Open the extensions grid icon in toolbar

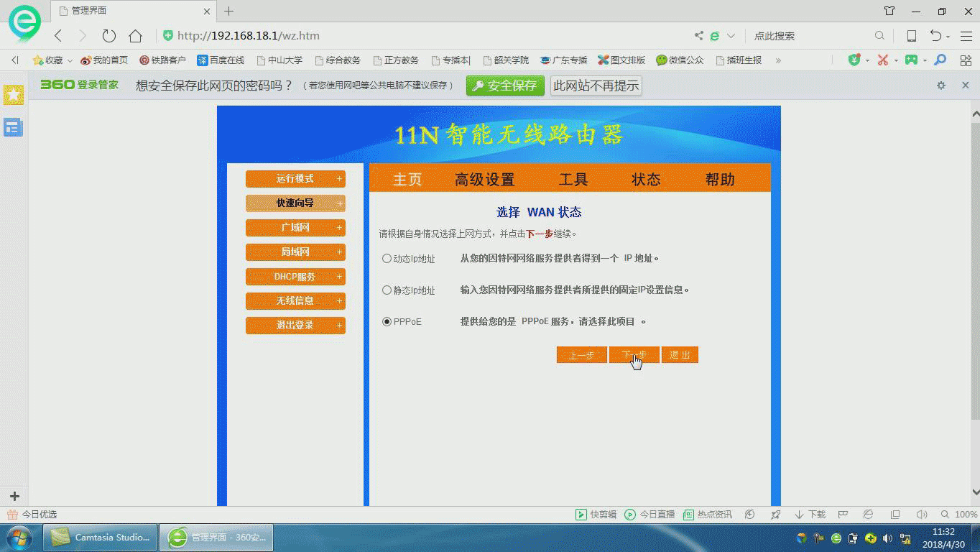pyautogui.click(x=966, y=60)
